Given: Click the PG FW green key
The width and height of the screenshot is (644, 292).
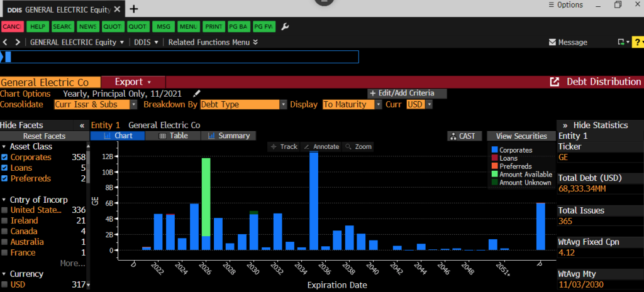Looking at the screenshot, I should pyautogui.click(x=265, y=26).
